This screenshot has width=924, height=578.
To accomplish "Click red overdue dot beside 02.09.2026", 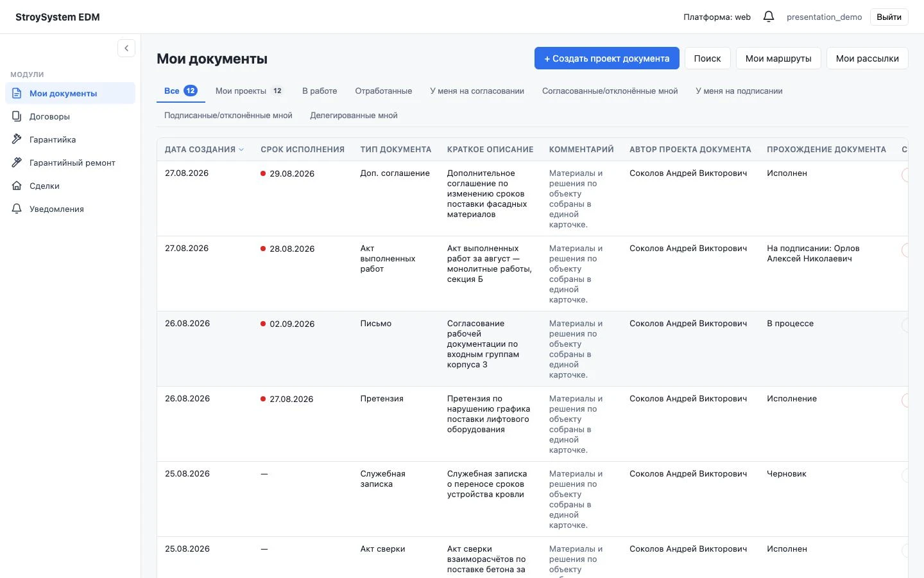I will 263,324.
